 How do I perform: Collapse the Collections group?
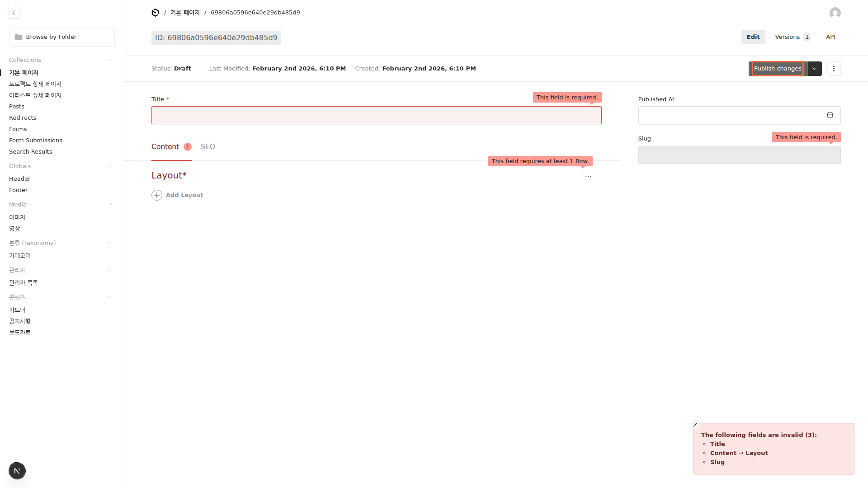click(110, 60)
